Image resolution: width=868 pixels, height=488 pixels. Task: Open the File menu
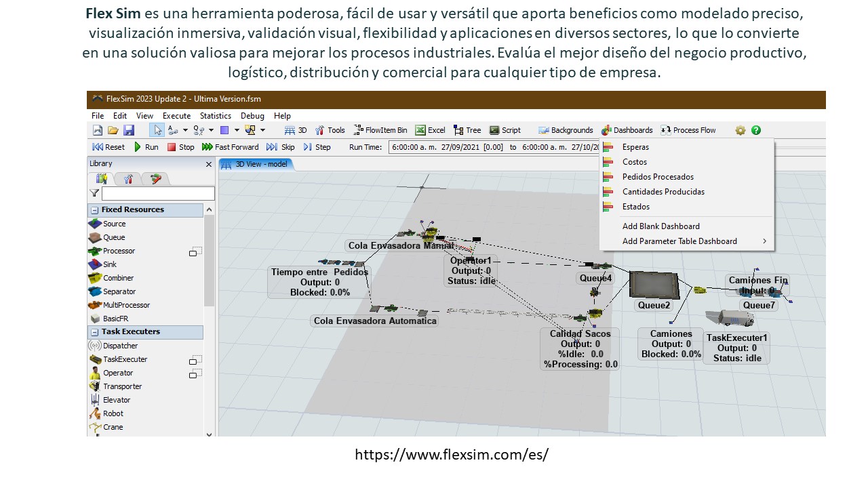coord(98,116)
